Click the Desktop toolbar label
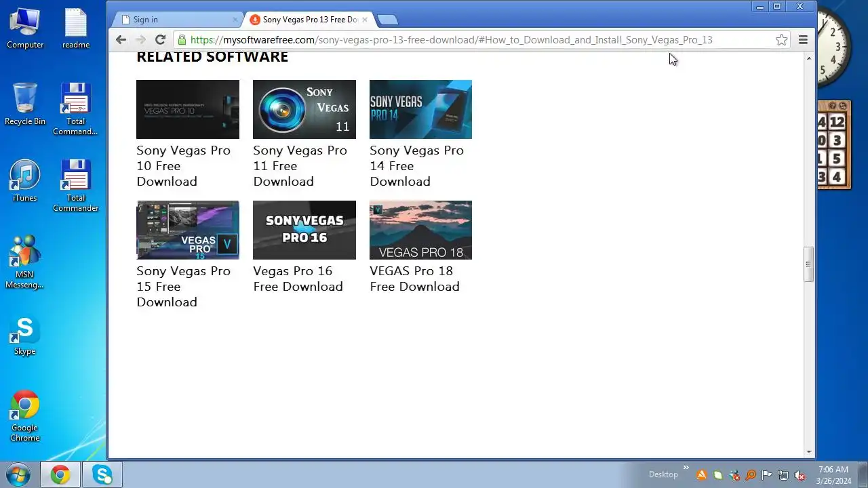 pos(663,474)
